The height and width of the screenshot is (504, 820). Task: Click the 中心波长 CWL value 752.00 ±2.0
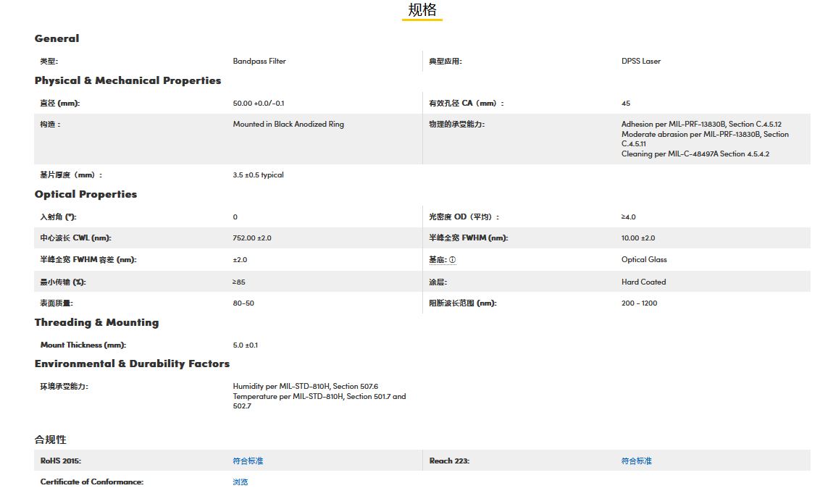coord(252,238)
